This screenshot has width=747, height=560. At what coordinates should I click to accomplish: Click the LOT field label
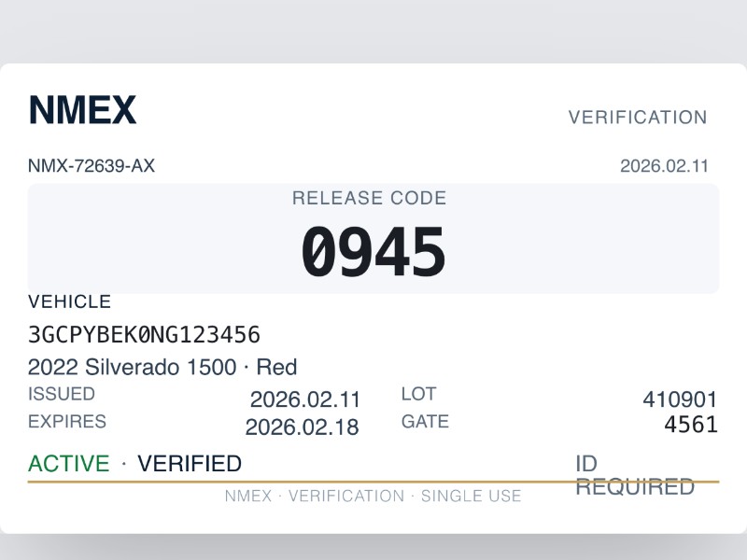click(x=418, y=394)
